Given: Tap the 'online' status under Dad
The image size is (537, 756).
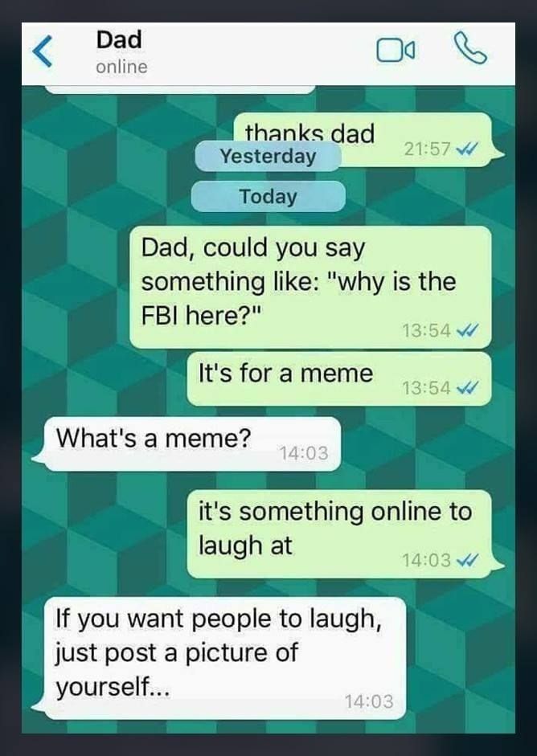Looking at the screenshot, I should pos(121,67).
